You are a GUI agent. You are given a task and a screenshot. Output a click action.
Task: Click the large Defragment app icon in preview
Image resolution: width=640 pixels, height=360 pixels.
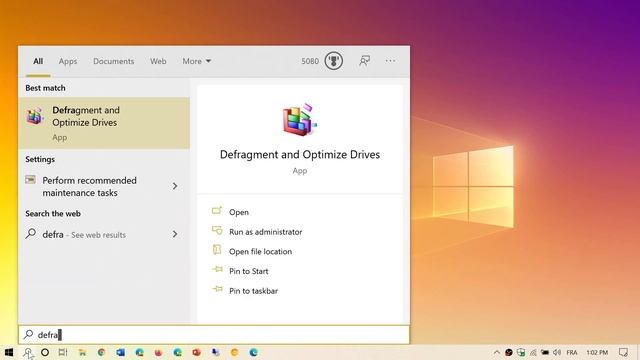(300, 120)
